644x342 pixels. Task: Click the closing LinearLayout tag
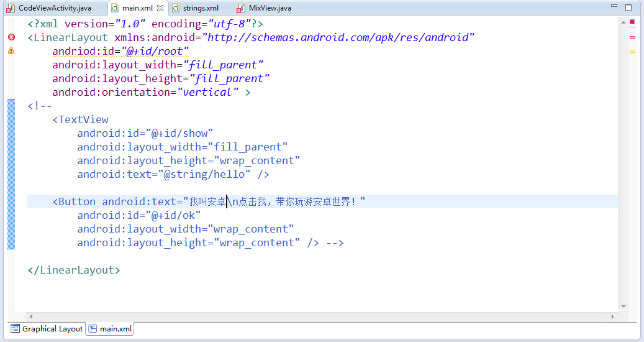coord(75,270)
